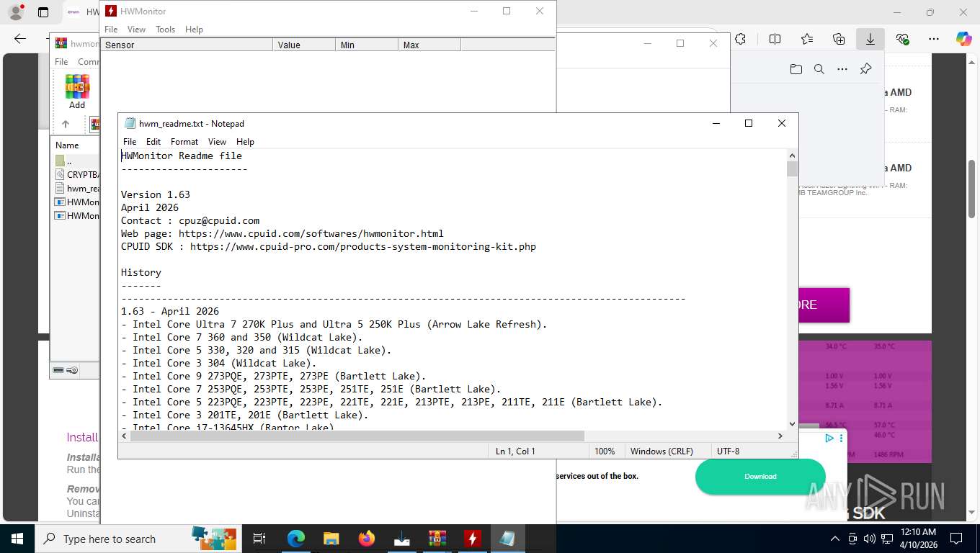Open Notepad Help menu
The image size is (980, 553).
pos(245,142)
